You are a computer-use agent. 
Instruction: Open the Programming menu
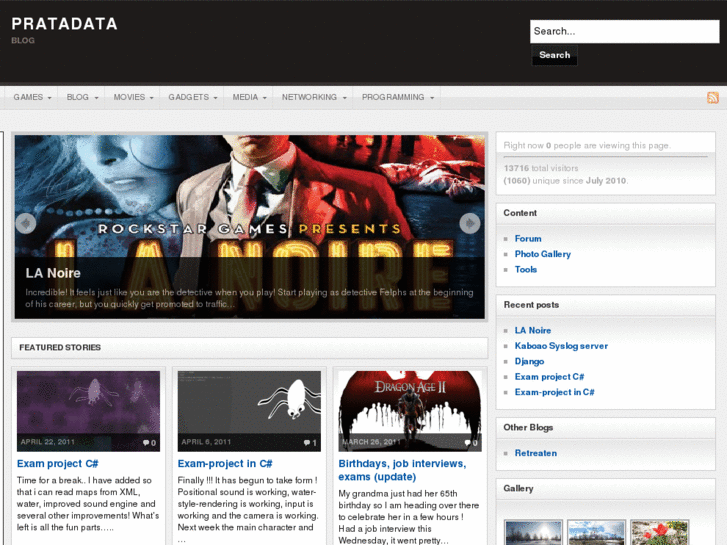coord(398,97)
